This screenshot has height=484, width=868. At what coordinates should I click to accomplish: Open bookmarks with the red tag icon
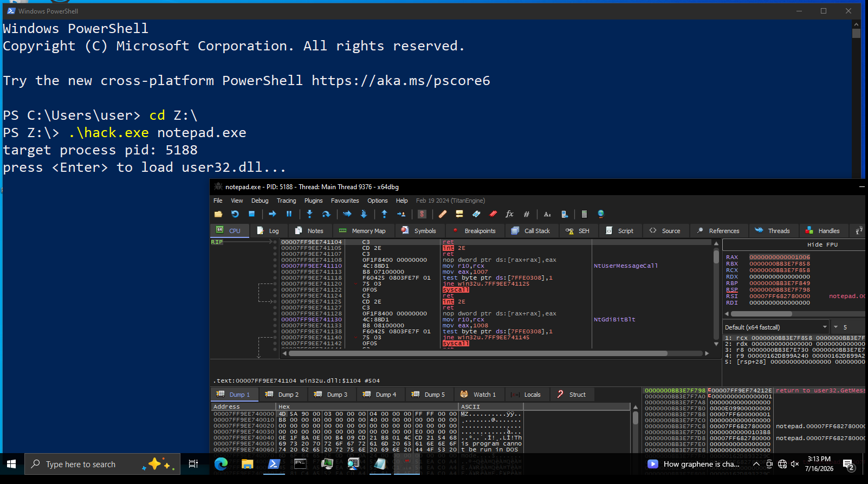coord(493,214)
